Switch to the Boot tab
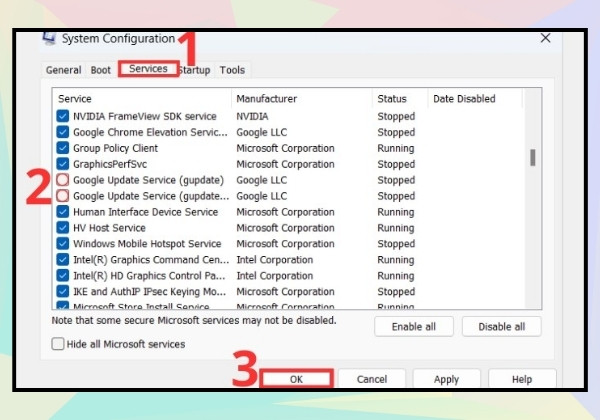This screenshot has width=600, height=420. pos(101,70)
